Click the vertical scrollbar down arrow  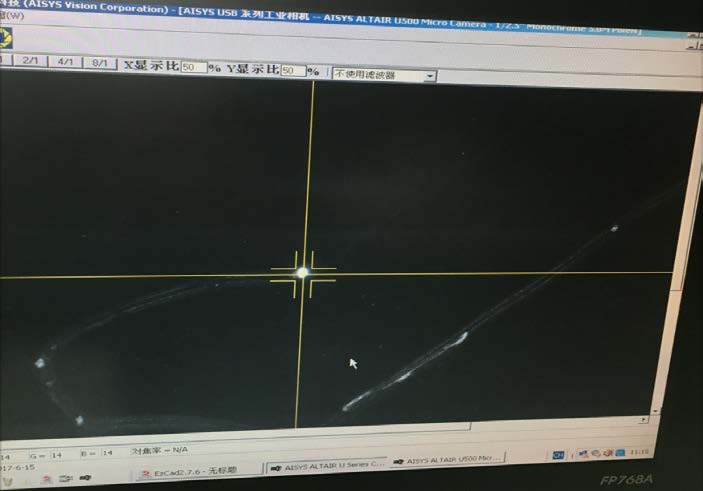[656, 410]
